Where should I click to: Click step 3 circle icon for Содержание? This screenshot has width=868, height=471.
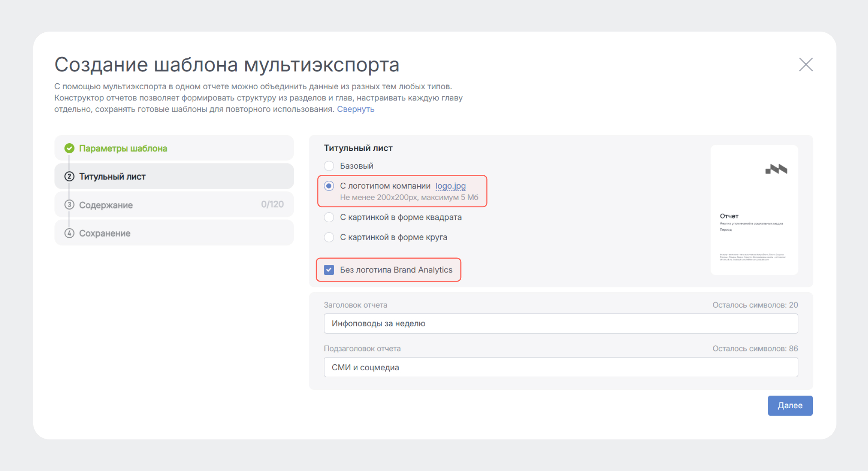69,205
